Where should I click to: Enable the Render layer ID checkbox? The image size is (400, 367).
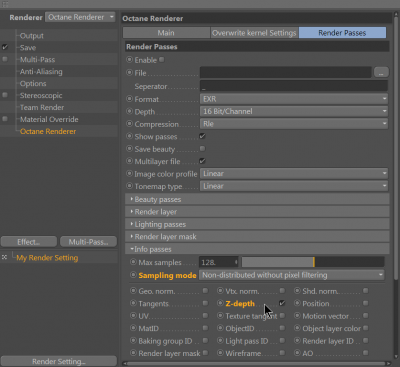[366, 340]
